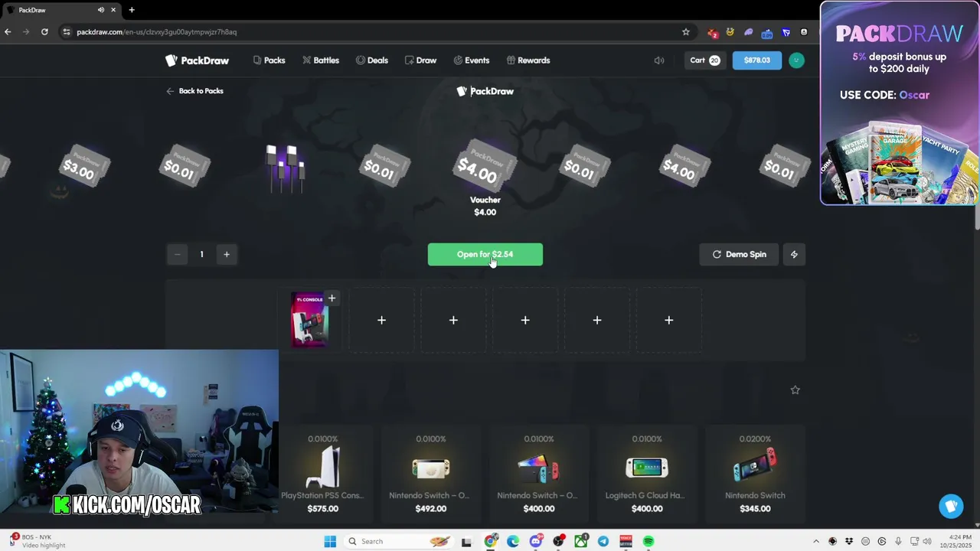Open the blue-and-white logo extension icon
Viewport: 980px width, 551px height.
pos(786,32)
